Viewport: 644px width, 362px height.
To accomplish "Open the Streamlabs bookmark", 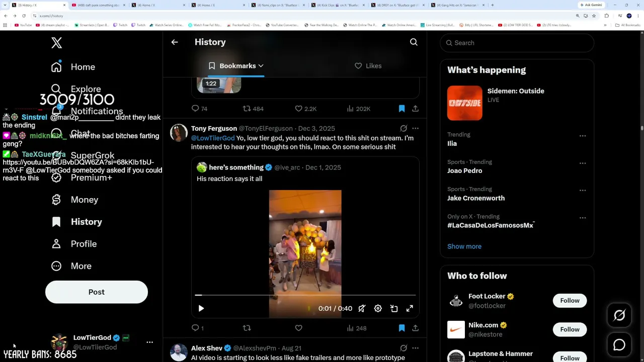I will (92, 25).
